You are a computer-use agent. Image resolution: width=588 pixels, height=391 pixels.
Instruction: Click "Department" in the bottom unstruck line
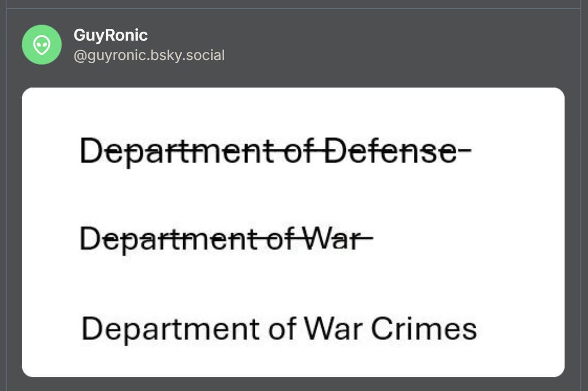(170, 329)
